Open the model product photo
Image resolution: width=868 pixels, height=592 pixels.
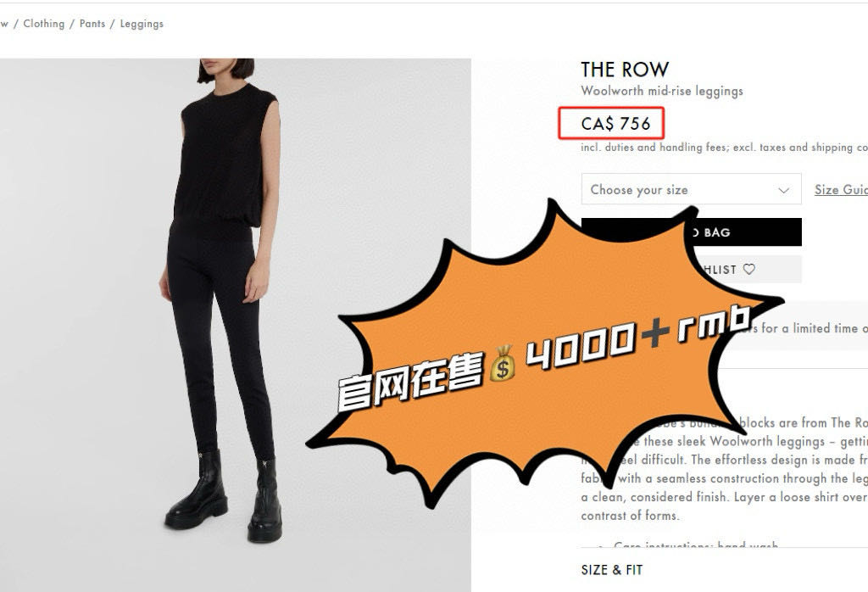coord(236,325)
